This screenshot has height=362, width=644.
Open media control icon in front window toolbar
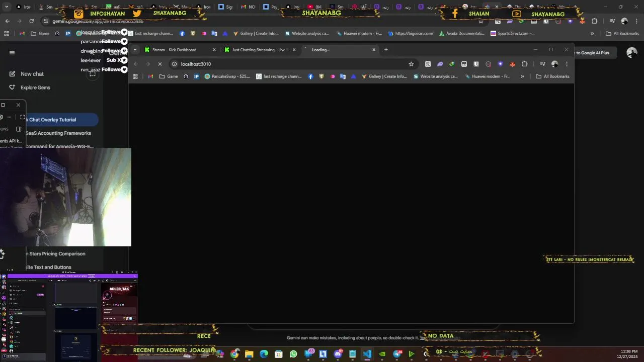(542, 64)
